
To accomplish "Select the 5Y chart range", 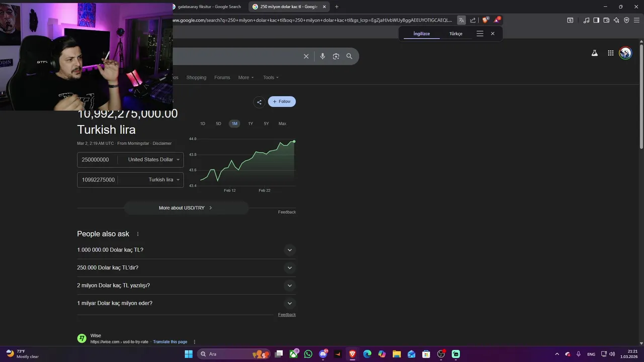I will pyautogui.click(x=266, y=124).
